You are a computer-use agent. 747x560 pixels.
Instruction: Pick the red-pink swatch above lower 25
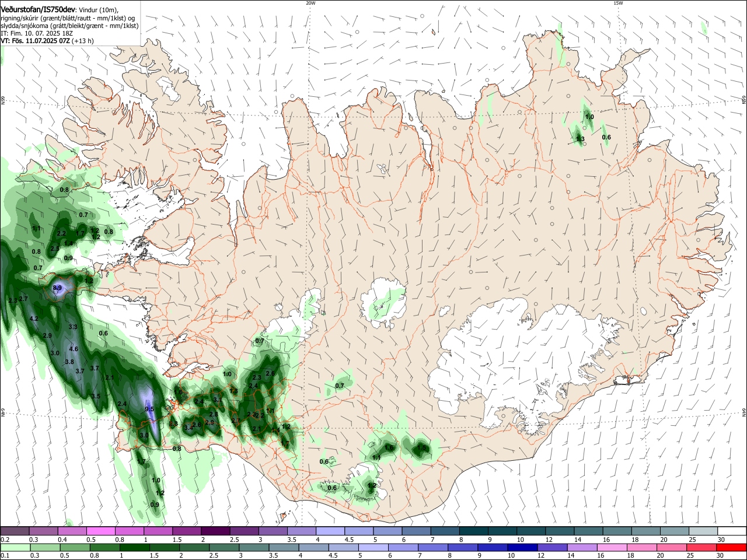(702, 547)
